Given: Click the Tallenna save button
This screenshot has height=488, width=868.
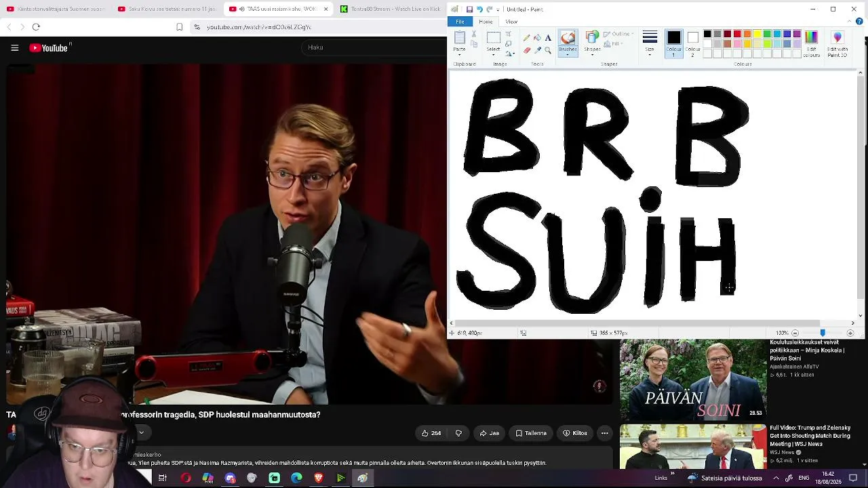Looking at the screenshot, I should click(531, 433).
